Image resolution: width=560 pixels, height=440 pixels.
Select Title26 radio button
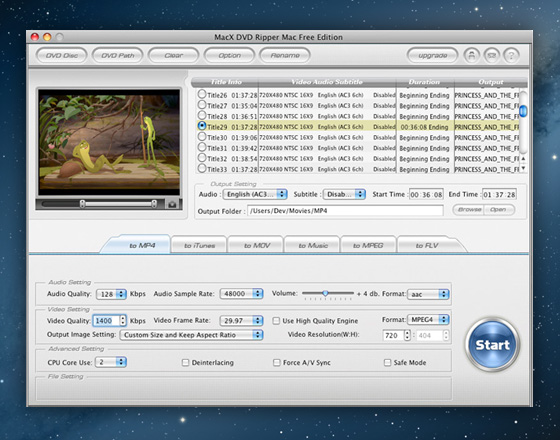click(x=202, y=94)
